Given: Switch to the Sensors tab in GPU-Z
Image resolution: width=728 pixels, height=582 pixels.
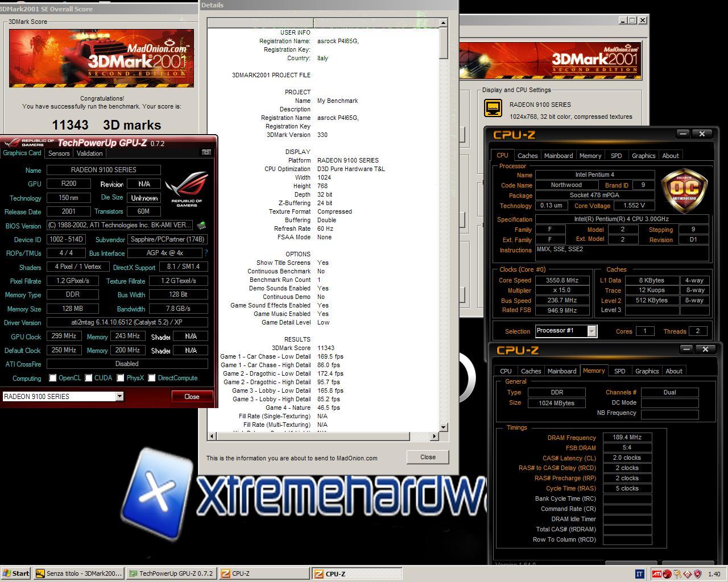Looking at the screenshot, I should click(x=59, y=153).
